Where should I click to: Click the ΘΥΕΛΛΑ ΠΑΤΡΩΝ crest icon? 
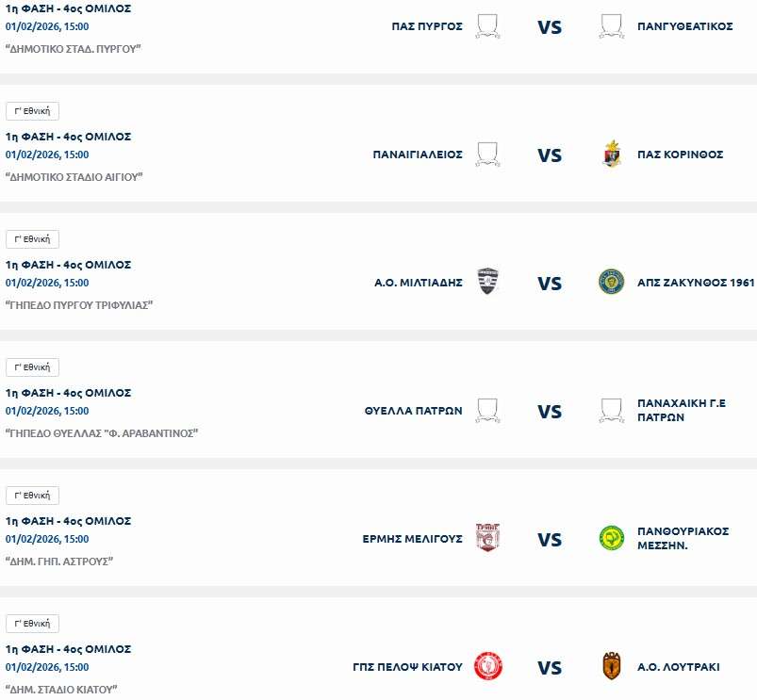click(x=487, y=411)
